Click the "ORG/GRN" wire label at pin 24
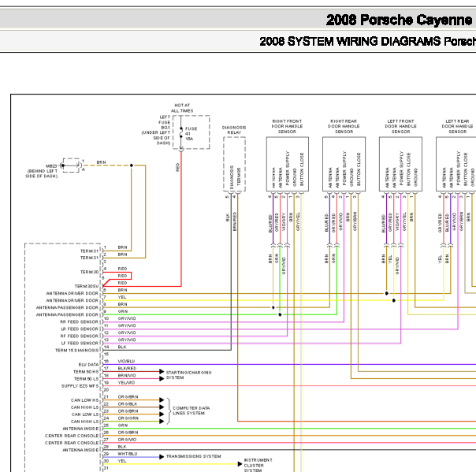This screenshot has width=476, height=472. [128, 418]
